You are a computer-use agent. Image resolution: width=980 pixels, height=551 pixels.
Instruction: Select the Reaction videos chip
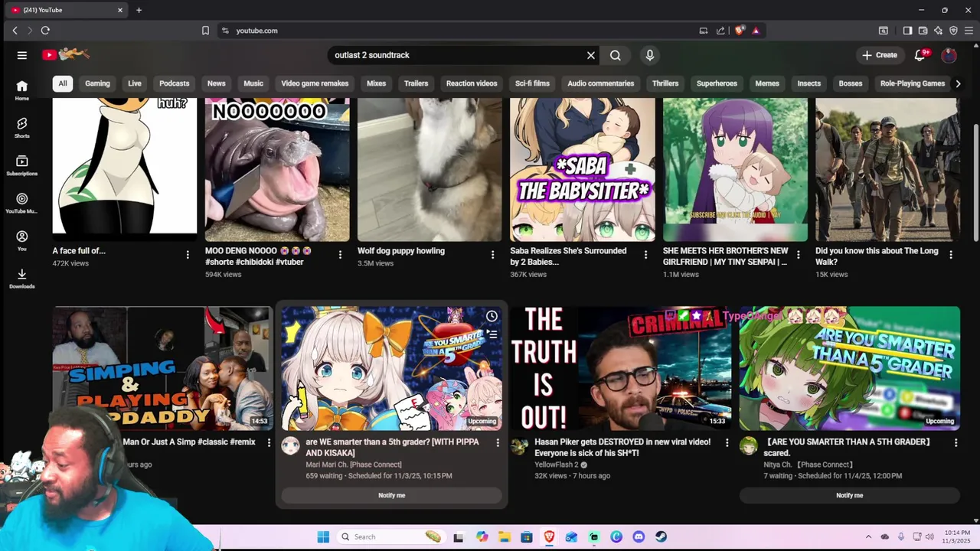click(x=472, y=83)
